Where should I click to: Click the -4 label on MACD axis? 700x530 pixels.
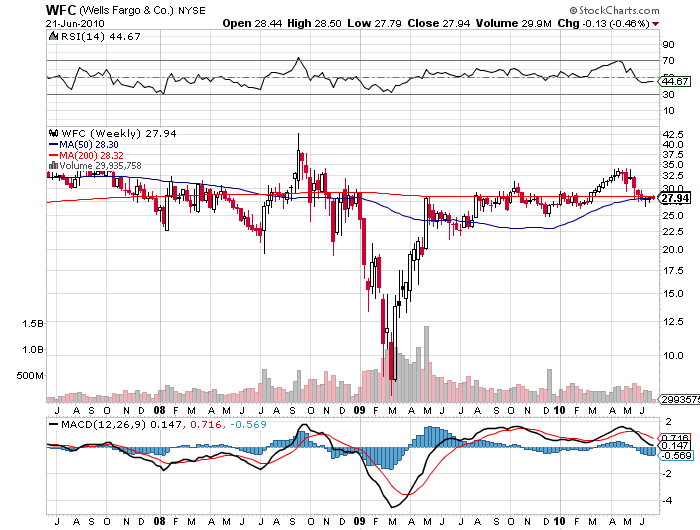(x=667, y=501)
